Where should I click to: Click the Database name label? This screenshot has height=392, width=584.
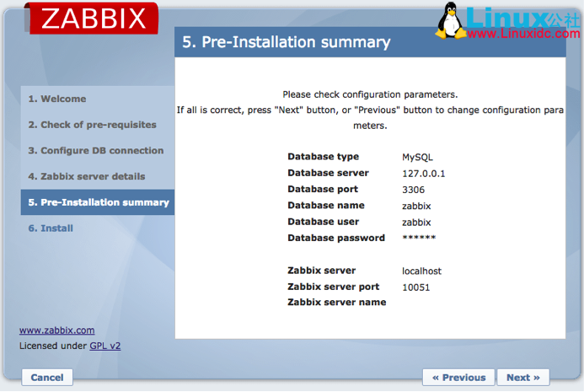(326, 206)
